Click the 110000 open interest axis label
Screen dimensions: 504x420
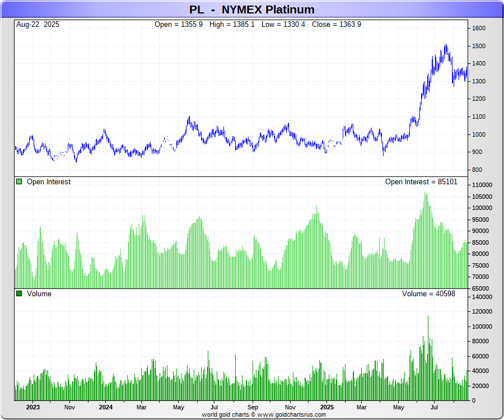click(482, 185)
